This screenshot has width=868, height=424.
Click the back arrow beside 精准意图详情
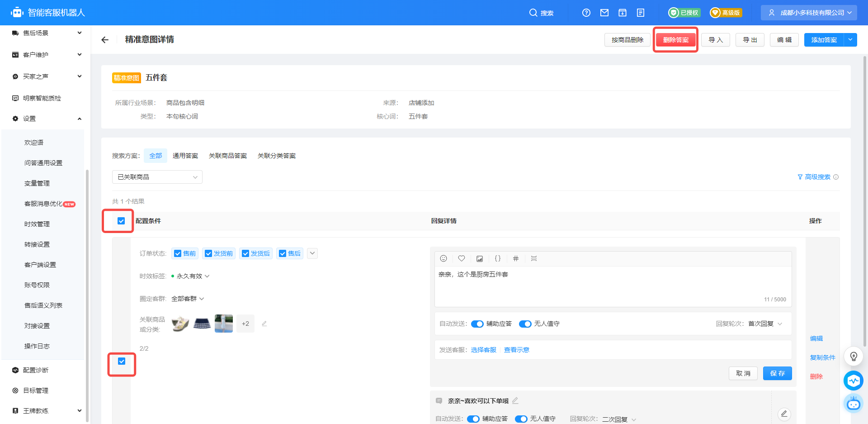(105, 40)
